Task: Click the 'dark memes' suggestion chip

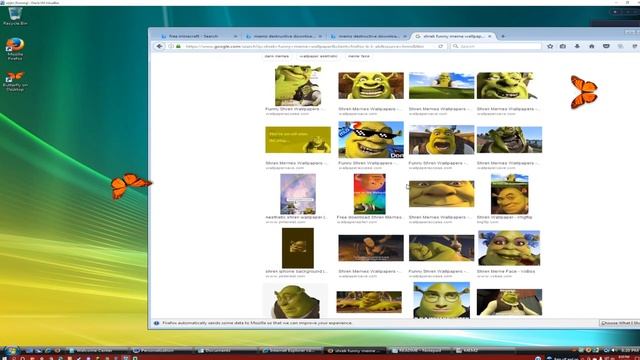Action: pos(277,56)
